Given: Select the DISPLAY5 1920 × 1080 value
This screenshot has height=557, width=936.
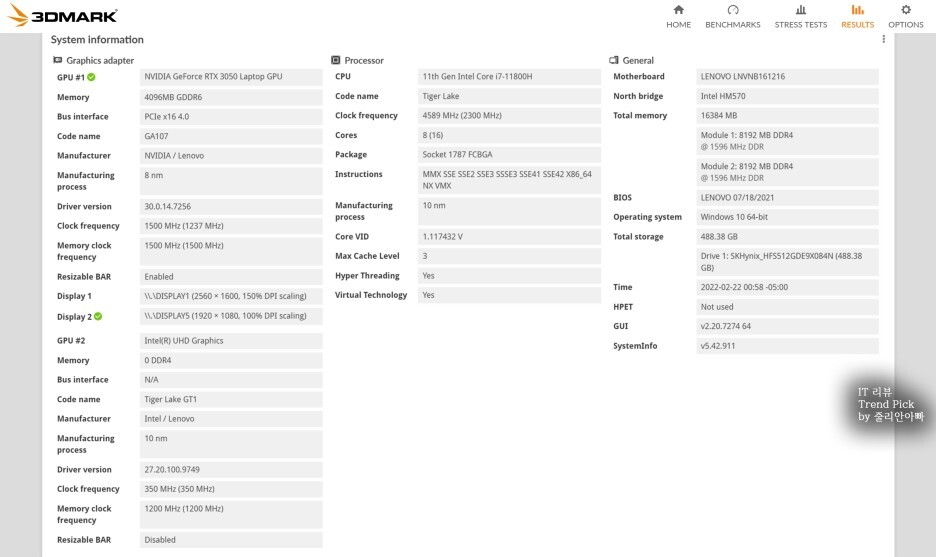Looking at the screenshot, I should pyautogui.click(x=231, y=316).
